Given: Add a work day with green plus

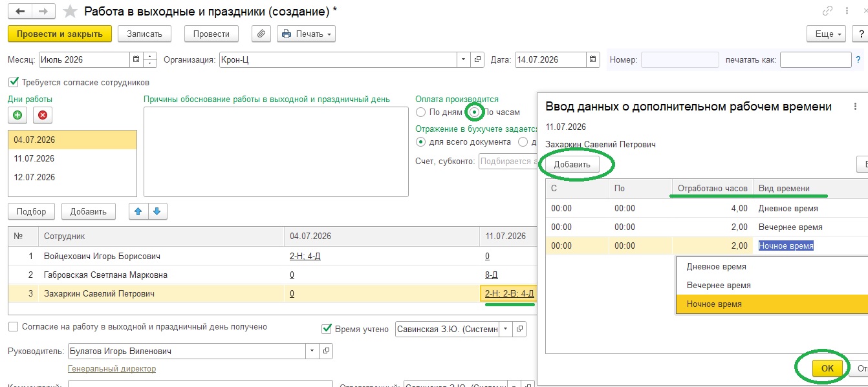Looking at the screenshot, I should 17,115.
